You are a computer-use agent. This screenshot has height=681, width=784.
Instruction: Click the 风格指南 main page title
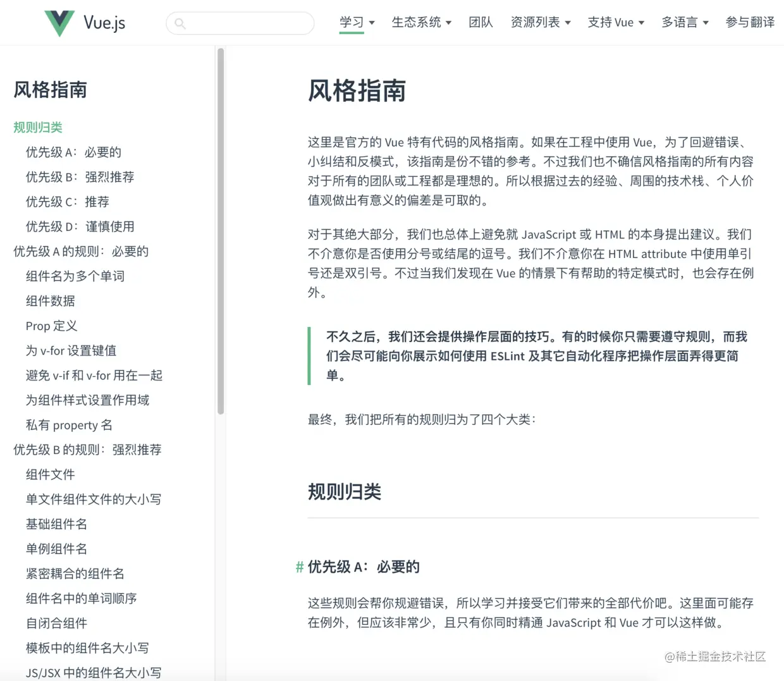(357, 91)
